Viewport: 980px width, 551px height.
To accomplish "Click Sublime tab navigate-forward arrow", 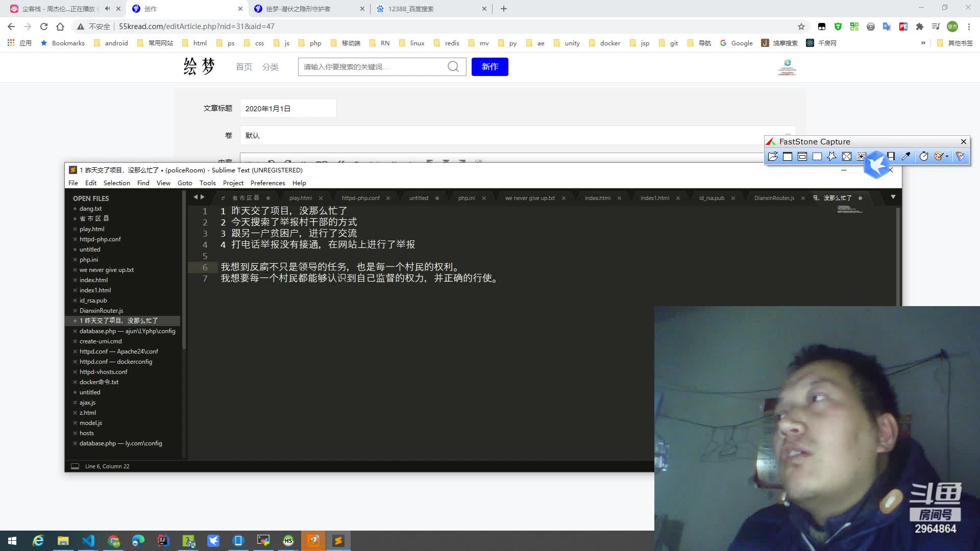I will [202, 197].
